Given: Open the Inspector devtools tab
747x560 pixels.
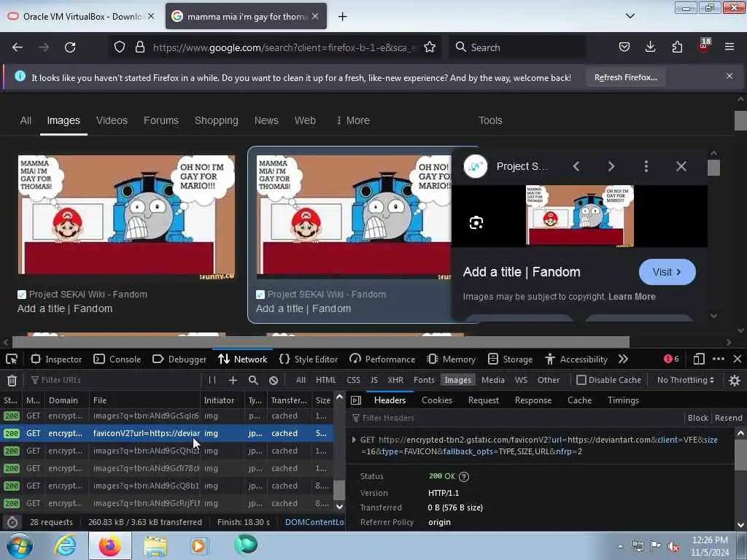Looking at the screenshot, I should (x=56, y=359).
